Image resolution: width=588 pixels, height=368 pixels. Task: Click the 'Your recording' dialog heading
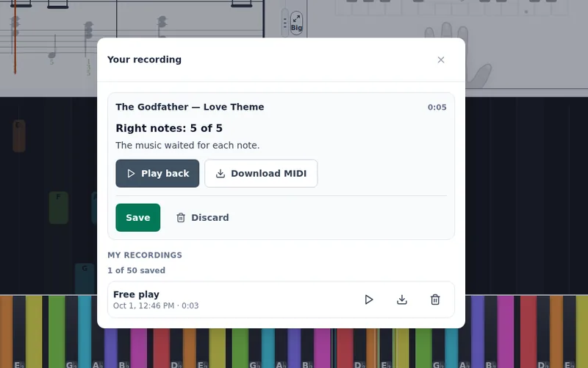(x=144, y=60)
